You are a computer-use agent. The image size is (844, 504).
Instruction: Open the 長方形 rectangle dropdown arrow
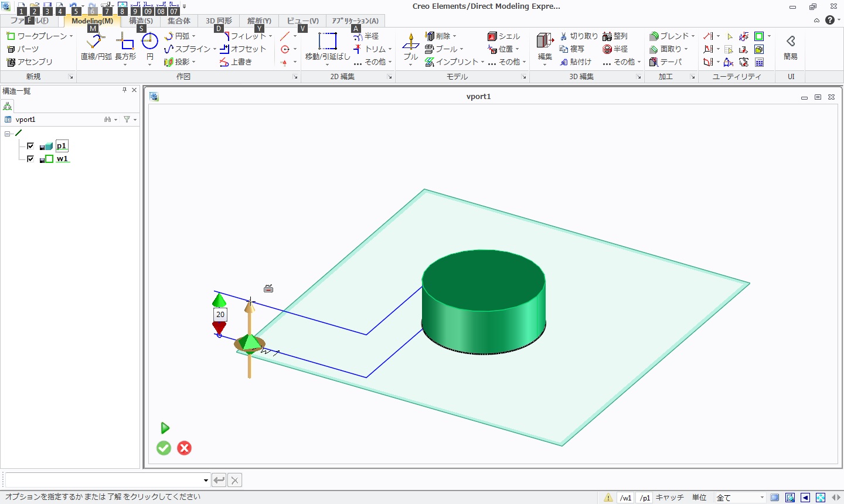click(125, 64)
